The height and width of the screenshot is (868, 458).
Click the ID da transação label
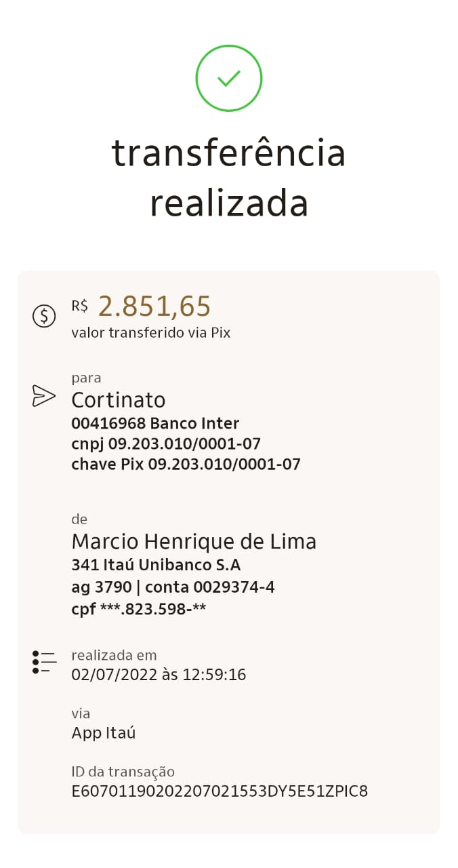pyautogui.click(x=123, y=772)
